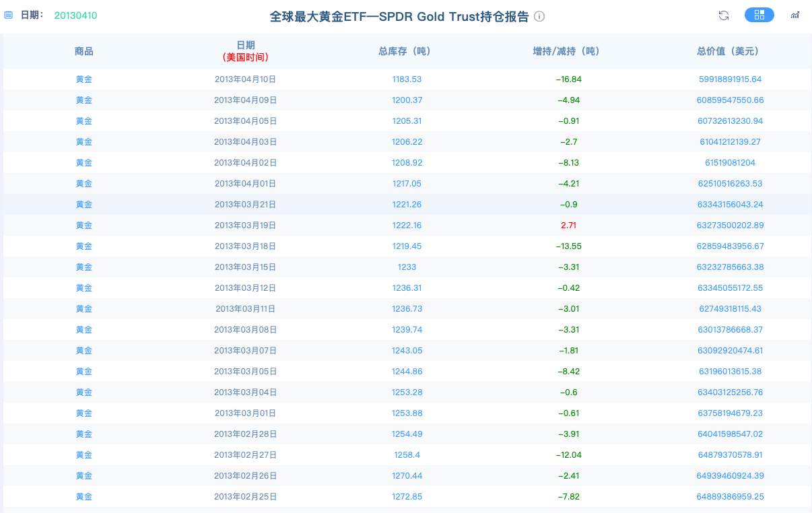The height and width of the screenshot is (513, 812).
Task: Click the inventory value 1183.53
Action: tap(407, 79)
